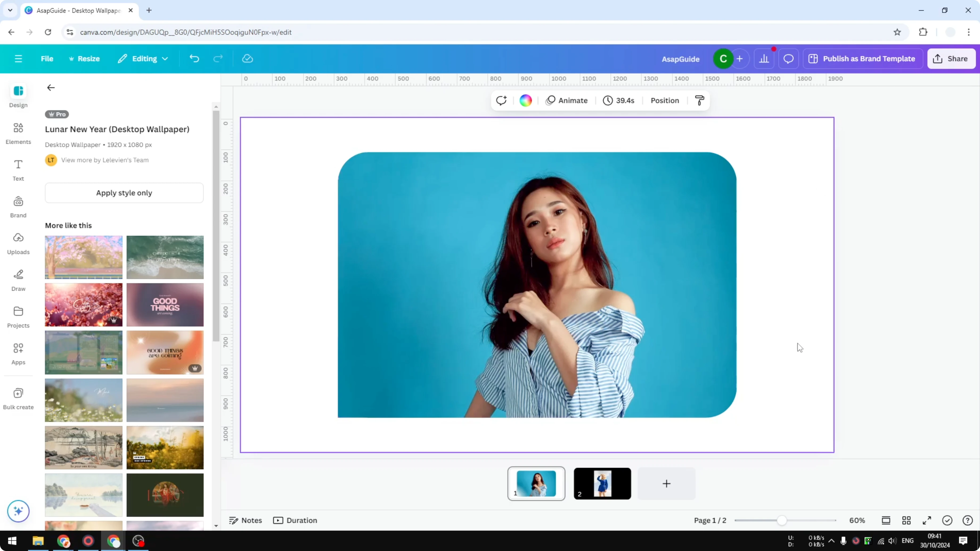Toggle the grid pages view

click(907, 520)
